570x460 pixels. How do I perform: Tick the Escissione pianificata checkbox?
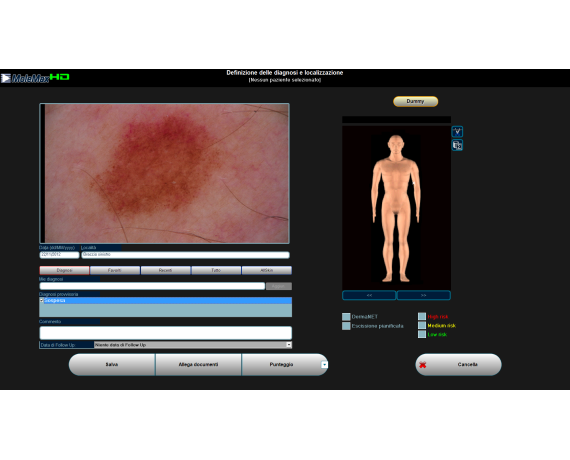point(346,326)
